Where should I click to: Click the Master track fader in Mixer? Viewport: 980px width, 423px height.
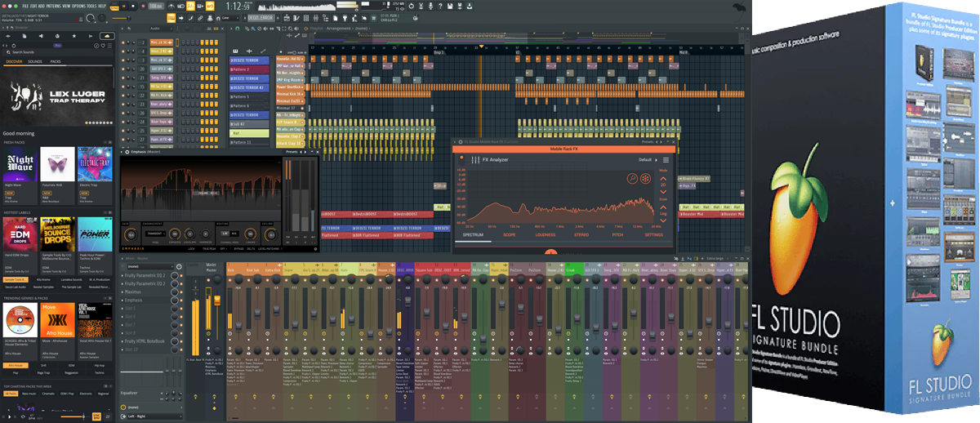[217, 300]
